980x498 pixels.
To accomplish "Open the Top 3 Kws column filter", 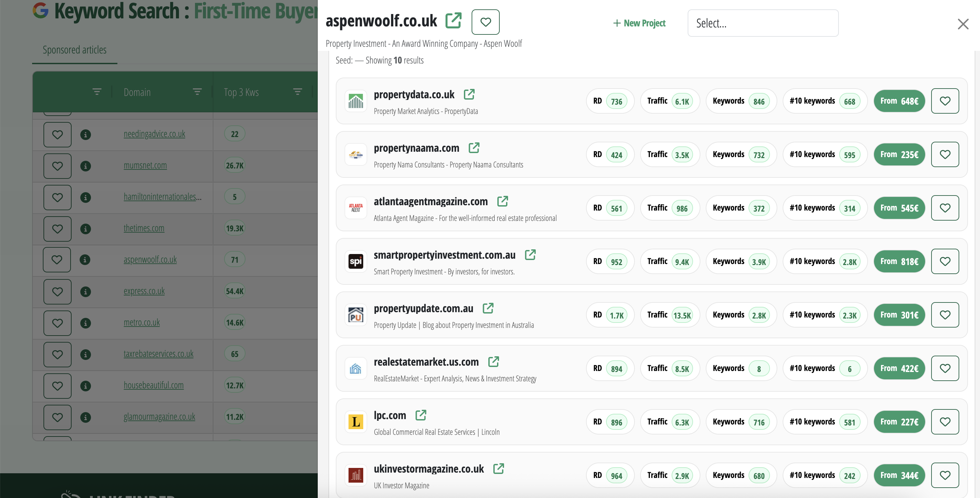I will pyautogui.click(x=297, y=92).
